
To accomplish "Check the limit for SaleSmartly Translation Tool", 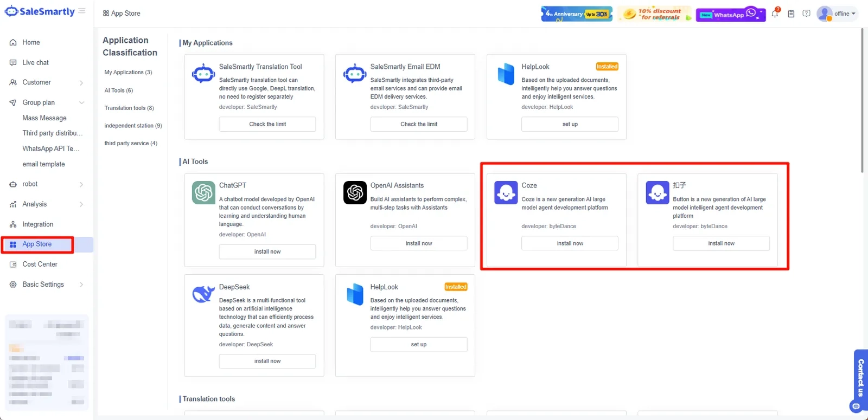I will (267, 124).
